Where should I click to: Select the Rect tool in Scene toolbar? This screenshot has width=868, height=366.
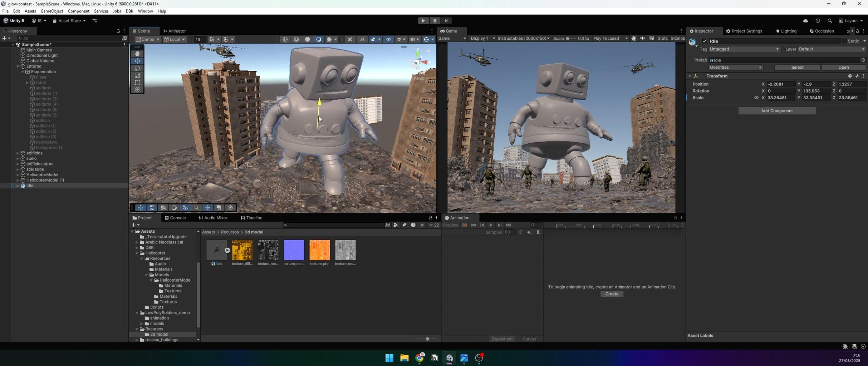pyautogui.click(x=137, y=82)
